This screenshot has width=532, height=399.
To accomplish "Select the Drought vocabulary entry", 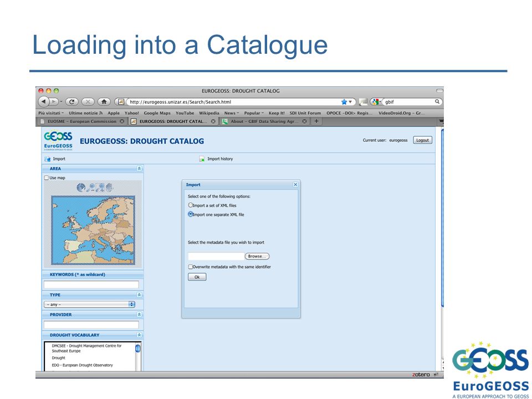I will 58,358.
